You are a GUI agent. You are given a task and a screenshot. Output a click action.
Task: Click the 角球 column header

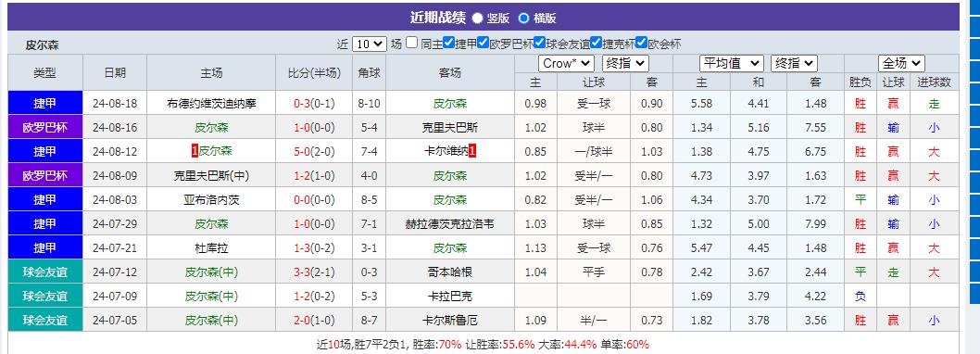[x=369, y=72]
